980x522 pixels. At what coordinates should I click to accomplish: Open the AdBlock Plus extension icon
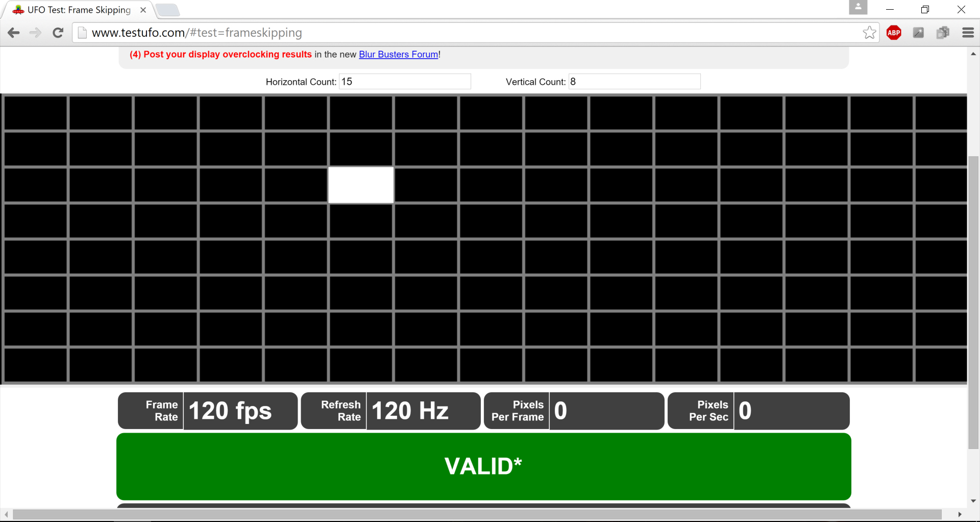(x=894, y=33)
